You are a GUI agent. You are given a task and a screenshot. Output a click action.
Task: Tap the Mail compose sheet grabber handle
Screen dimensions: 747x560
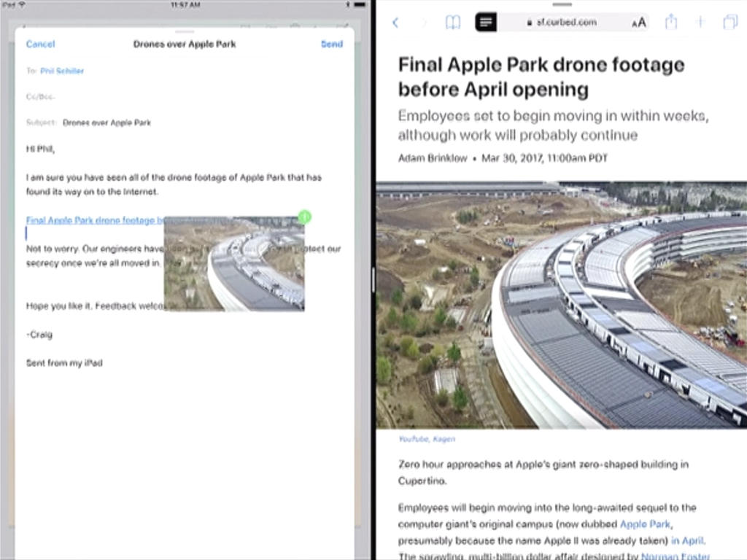click(x=185, y=32)
